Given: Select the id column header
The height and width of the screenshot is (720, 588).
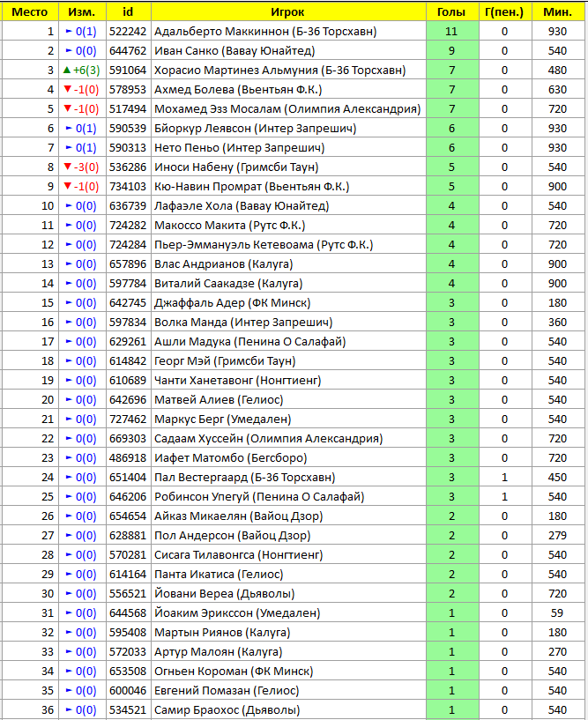Looking at the screenshot, I should click(x=128, y=12).
